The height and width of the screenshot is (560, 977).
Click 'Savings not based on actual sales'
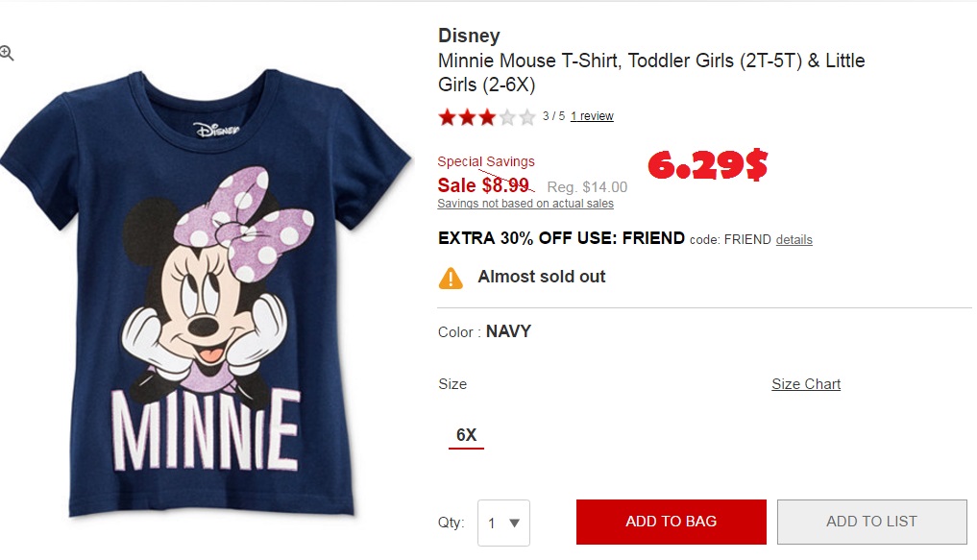[525, 204]
